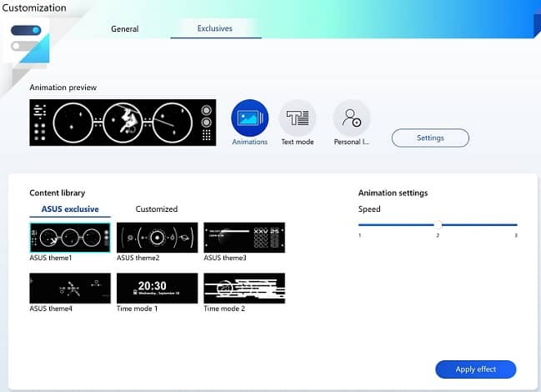The height and width of the screenshot is (392, 541).
Task: Click the Content library heading
Action: tap(58, 193)
